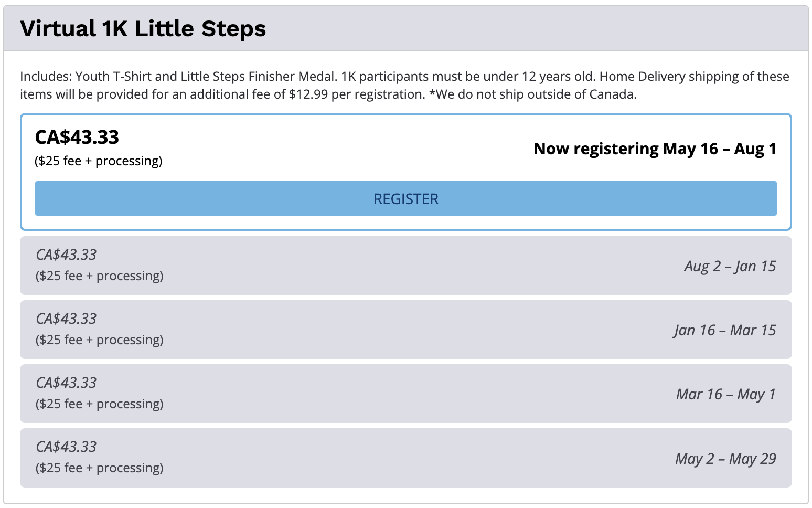Click the CA$43.33 price in Jan 16 row

66,319
